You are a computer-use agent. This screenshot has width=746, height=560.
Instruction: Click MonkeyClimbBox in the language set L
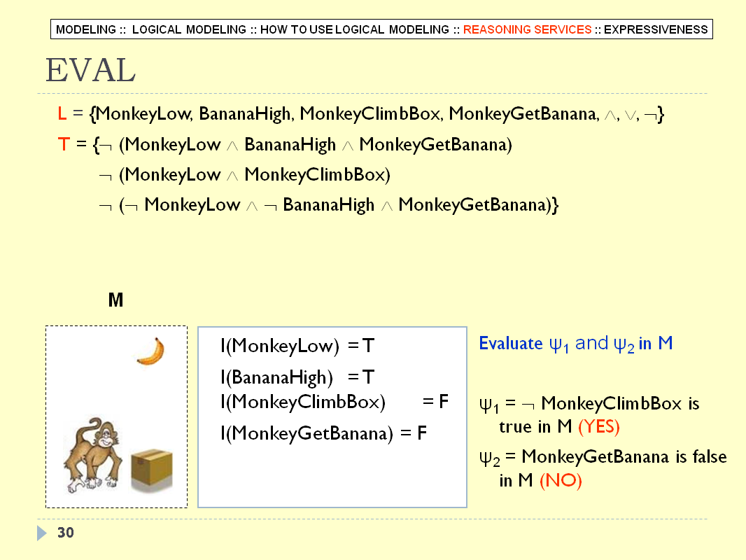pyautogui.click(x=371, y=114)
